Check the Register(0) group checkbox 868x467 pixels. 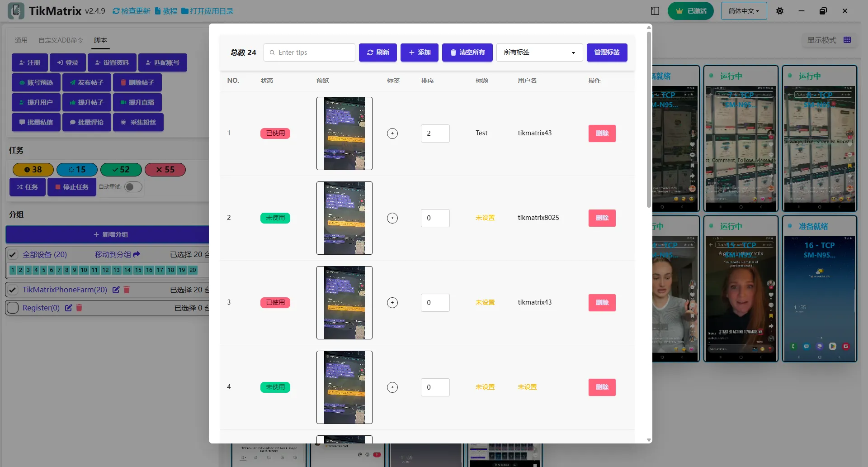pos(13,308)
